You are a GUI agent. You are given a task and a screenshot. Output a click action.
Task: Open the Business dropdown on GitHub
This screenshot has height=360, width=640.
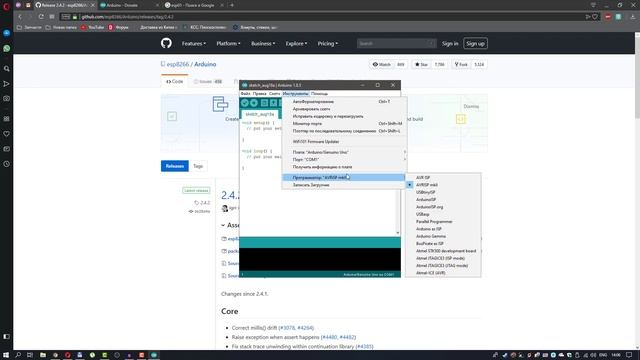pyautogui.click(x=263, y=43)
